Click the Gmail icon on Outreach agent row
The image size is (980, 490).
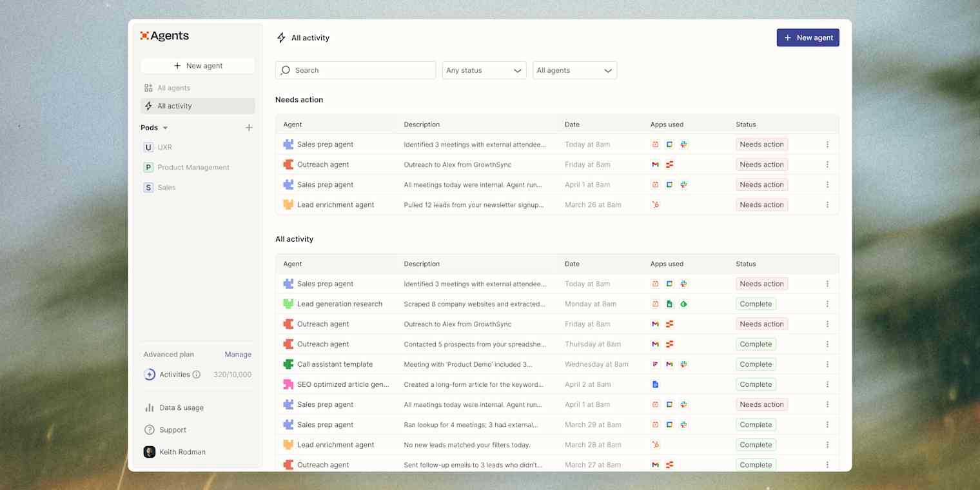point(655,164)
